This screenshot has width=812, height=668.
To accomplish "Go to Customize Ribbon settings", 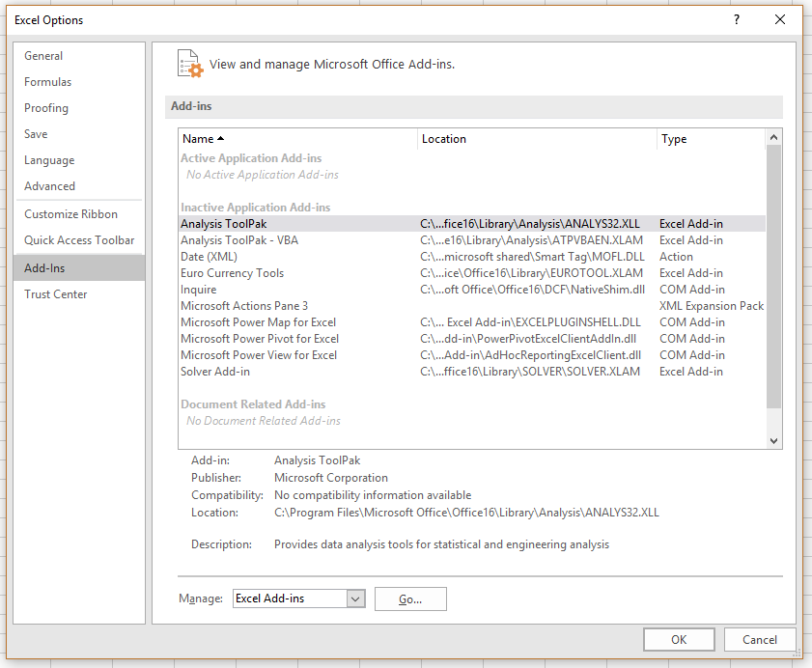I will tap(70, 214).
